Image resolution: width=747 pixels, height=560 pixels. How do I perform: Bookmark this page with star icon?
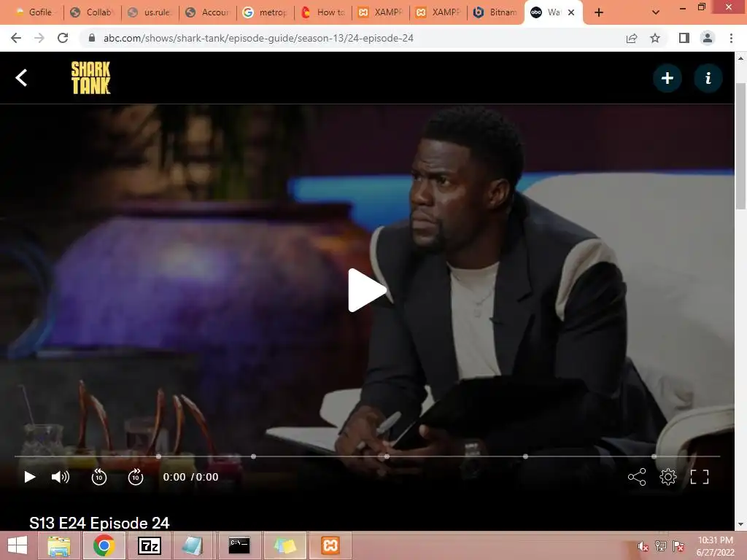[x=655, y=38]
